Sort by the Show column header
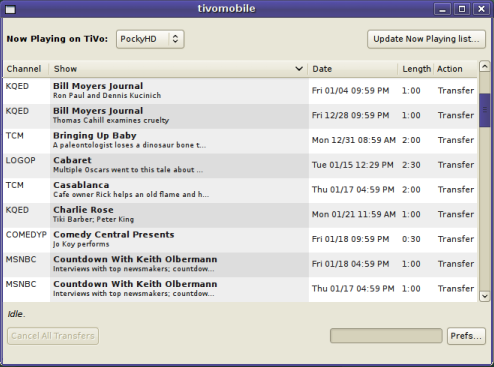Viewport: 494px width, 367px height. (178, 69)
